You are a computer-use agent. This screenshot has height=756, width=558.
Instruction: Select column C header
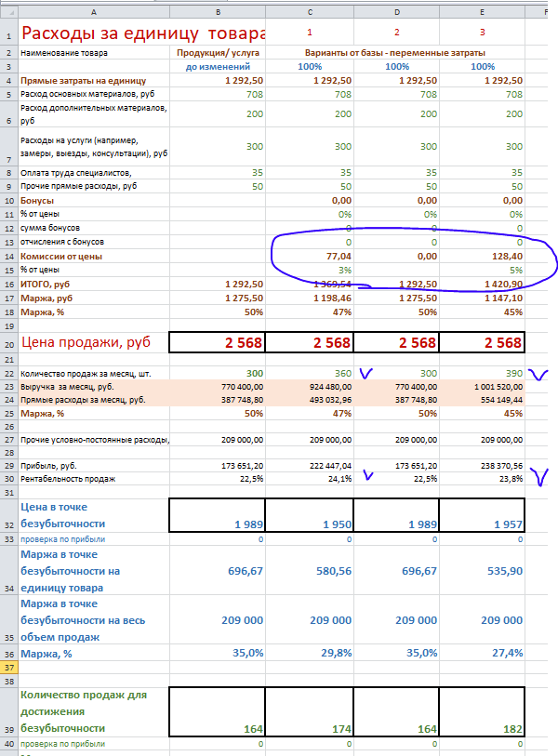point(310,12)
